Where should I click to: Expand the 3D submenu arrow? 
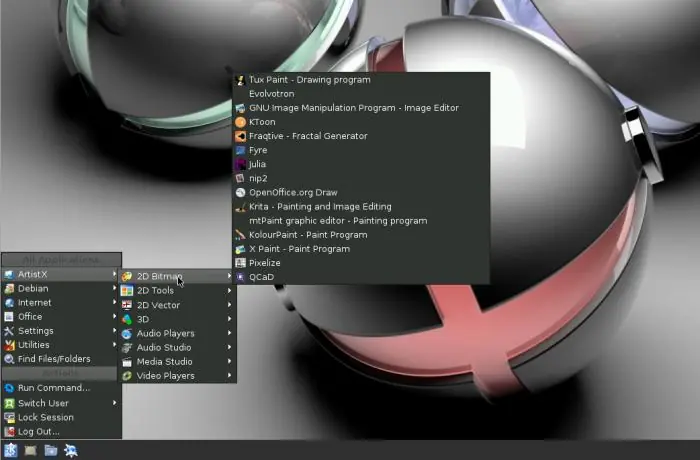(x=229, y=319)
